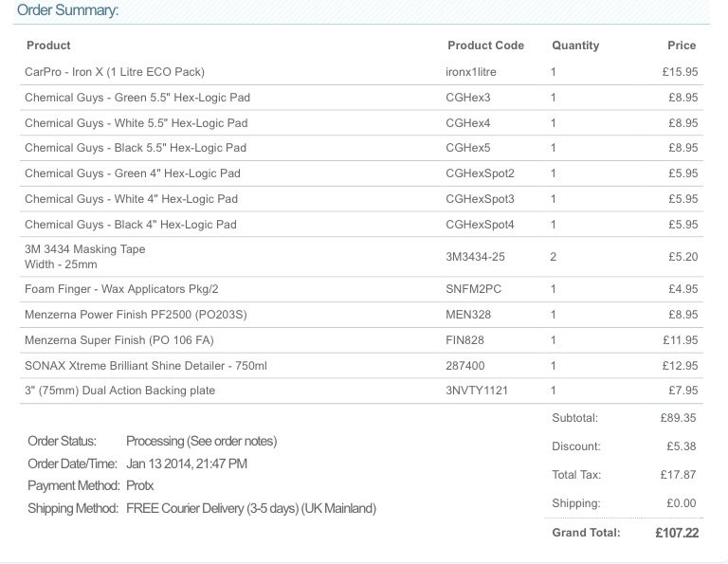Select the 3M 3434 Masking Tape item
The width and height of the screenshot is (728, 564).
point(85,249)
